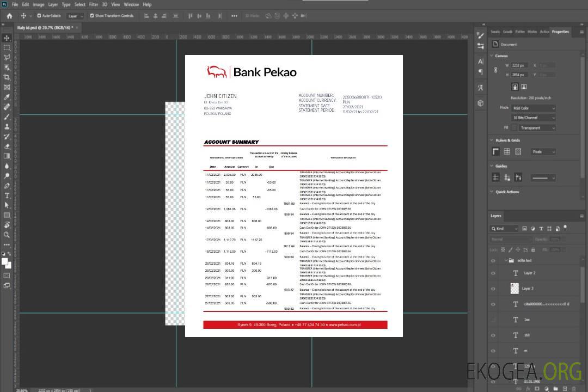Toggle the Auto-Select checkbox

[x=39, y=16]
